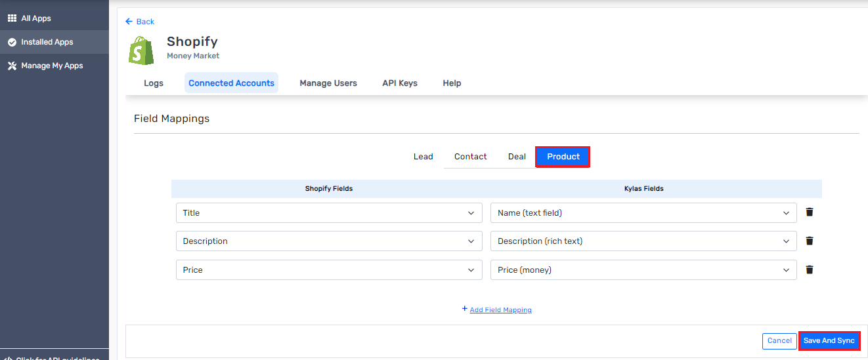Switch to the Logs tab
Screen dimensions: 868x360
click(x=154, y=83)
